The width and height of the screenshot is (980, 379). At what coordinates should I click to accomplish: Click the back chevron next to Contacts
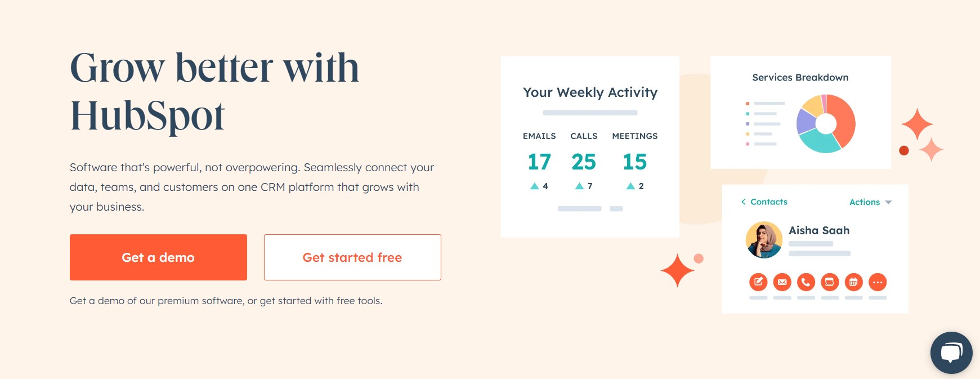743,202
